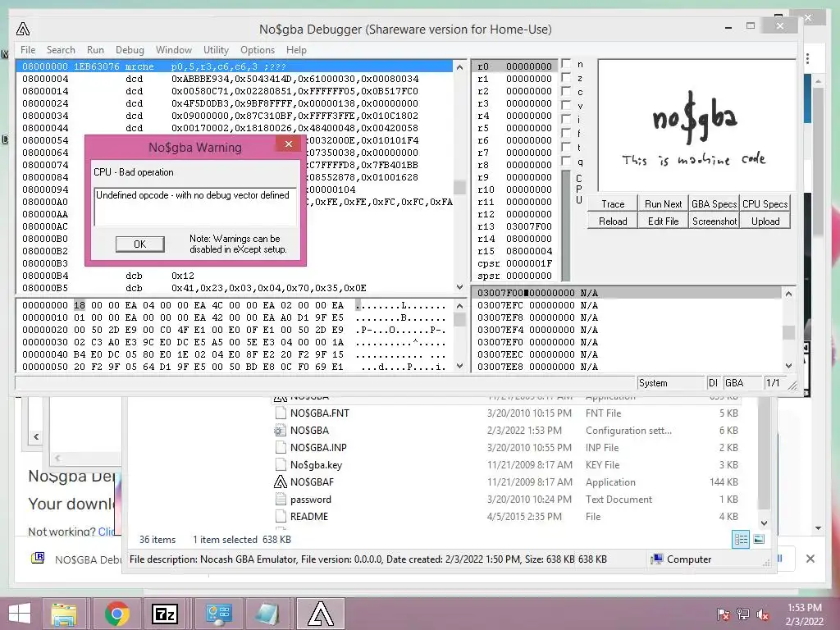840x630 pixels.
Task: Open 7-Zip from the taskbar
Action: [x=165, y=614]
